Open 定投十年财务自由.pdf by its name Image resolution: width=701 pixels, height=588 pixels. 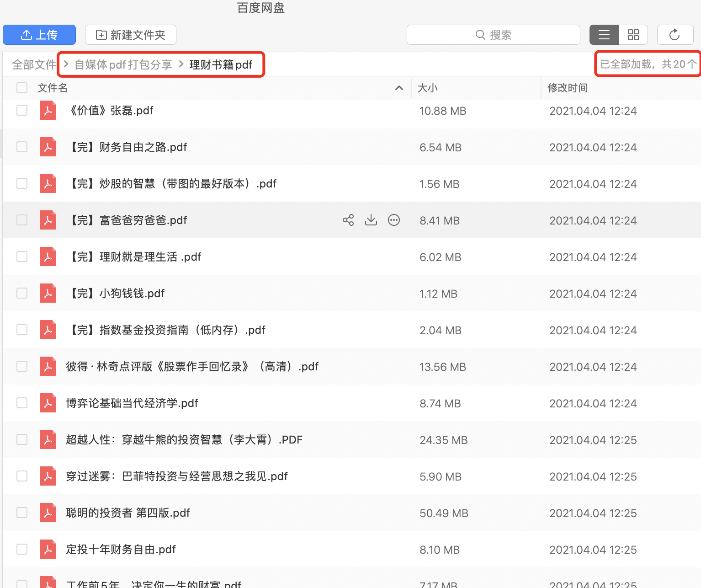click(x=121, y=549)
